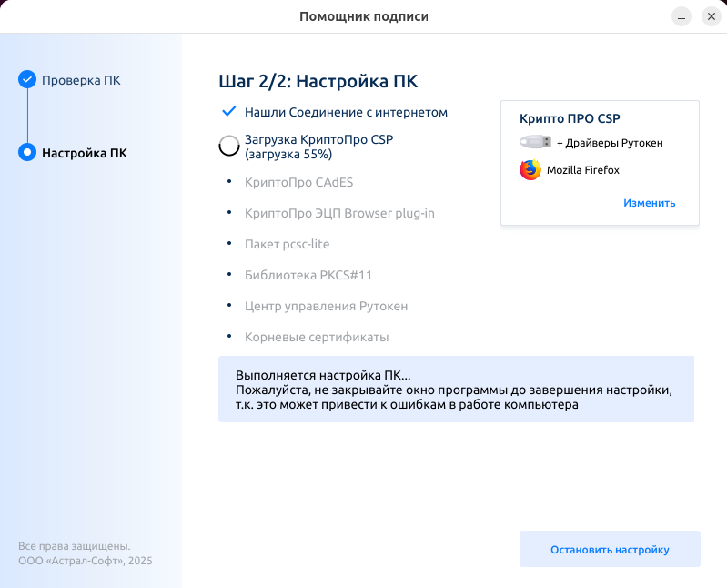Select the Настройка ПК step in sidebar
Image resolution: width=727 pixels, height=588 pixels.
pyautogui.click(x=85, y=153)
